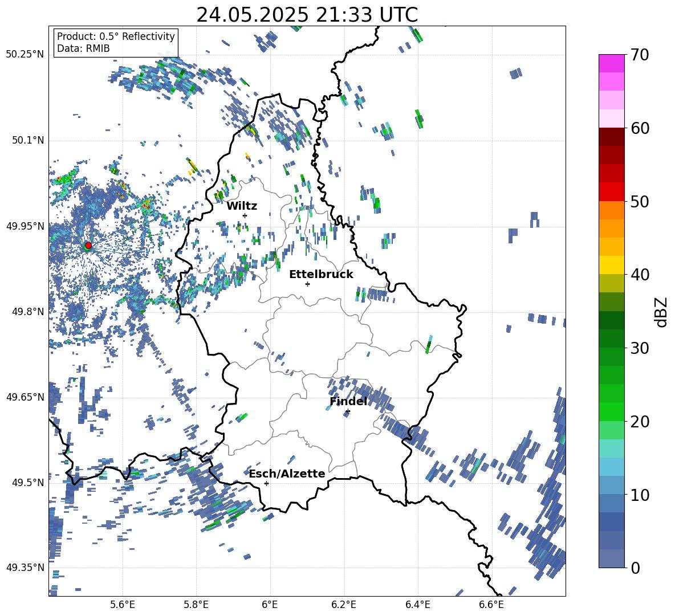Click the 50.1°N latitude label
Screen dimensions: 675x616
click(27, 140)
